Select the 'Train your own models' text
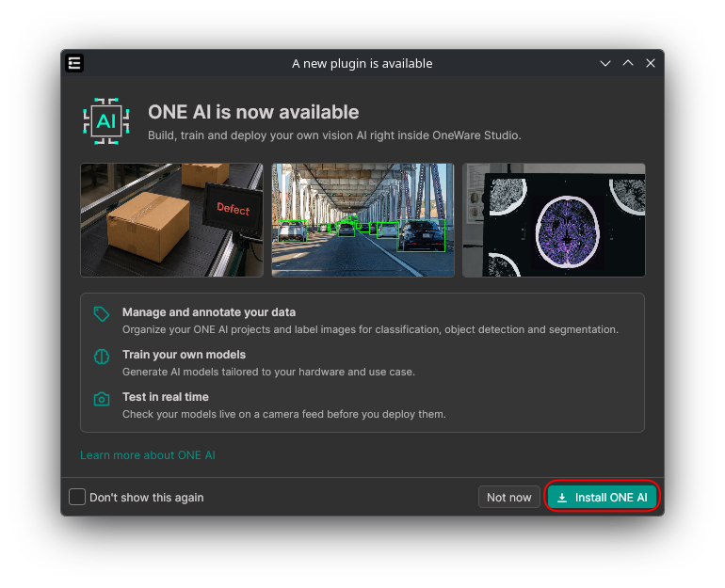This screenshot has width=725, height=588. point(184,355)
